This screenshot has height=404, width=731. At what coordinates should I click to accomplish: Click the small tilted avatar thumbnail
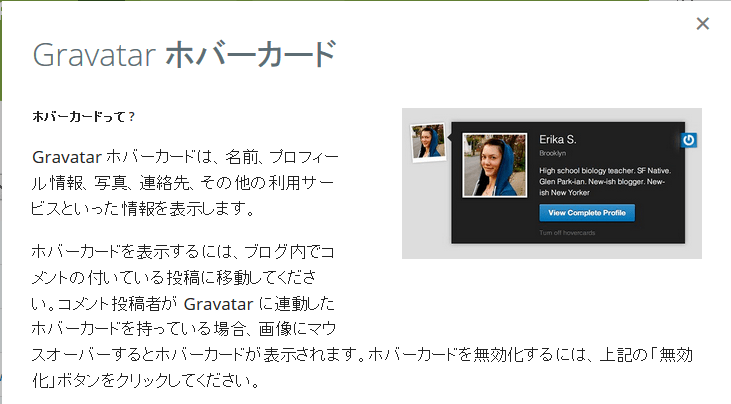(428, 142)
